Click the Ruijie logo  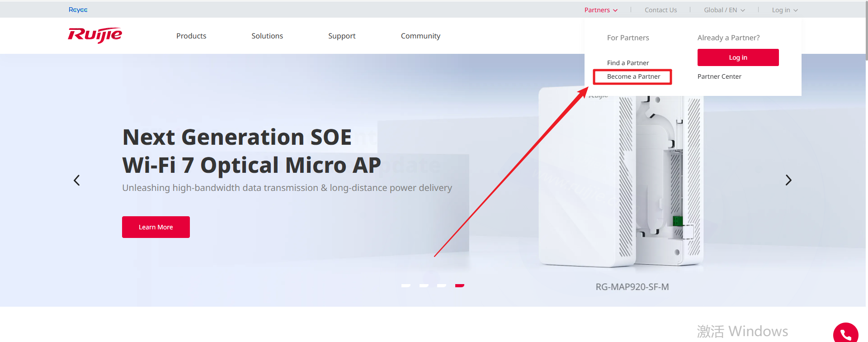tap(95, 35)
